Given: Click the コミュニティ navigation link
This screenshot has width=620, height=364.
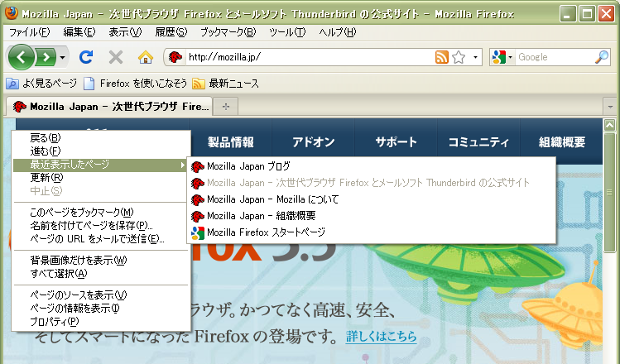Looking at the screenshot, I should point(478,142).
